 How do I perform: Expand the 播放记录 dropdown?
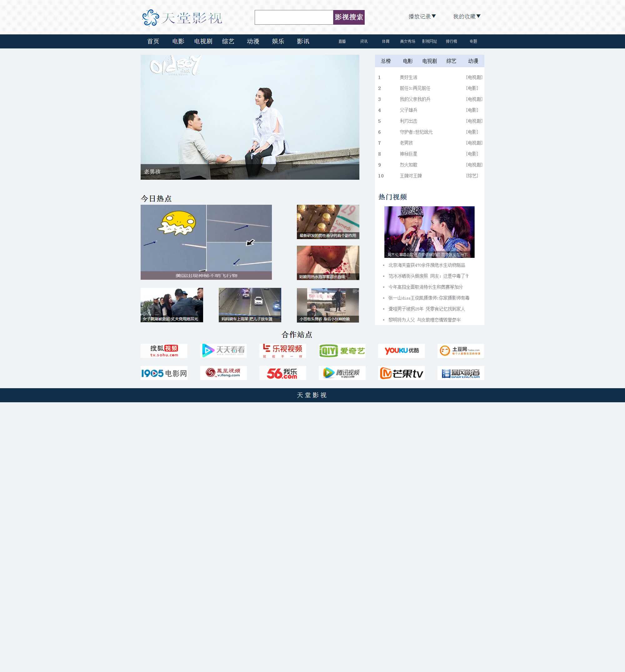tap(422, 17)
